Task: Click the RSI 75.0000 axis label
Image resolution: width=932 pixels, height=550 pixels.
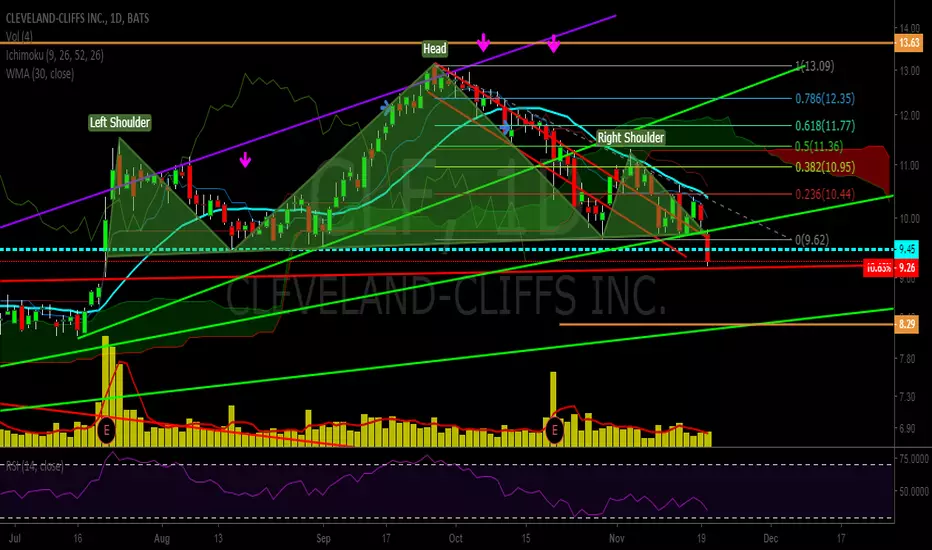Action: click(915, 458)
